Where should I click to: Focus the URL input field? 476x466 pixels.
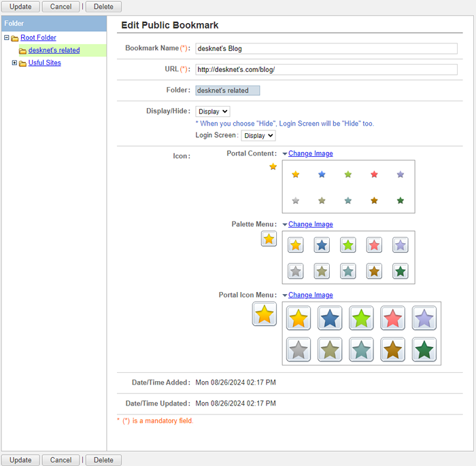click(x=326, y=69)
